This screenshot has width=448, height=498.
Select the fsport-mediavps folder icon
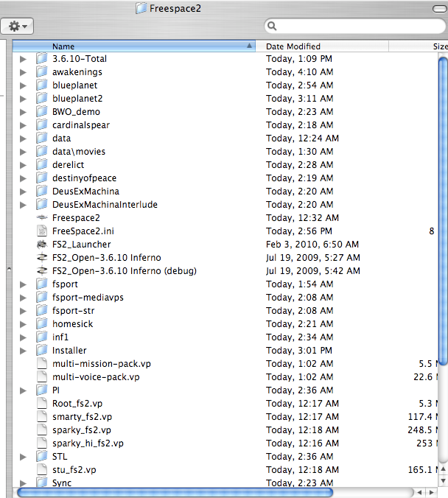click(x=41, y=297)
